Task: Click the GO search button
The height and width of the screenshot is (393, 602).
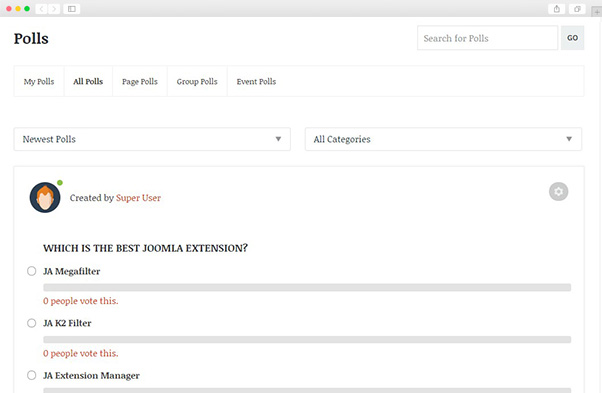Action: (572, 38)
